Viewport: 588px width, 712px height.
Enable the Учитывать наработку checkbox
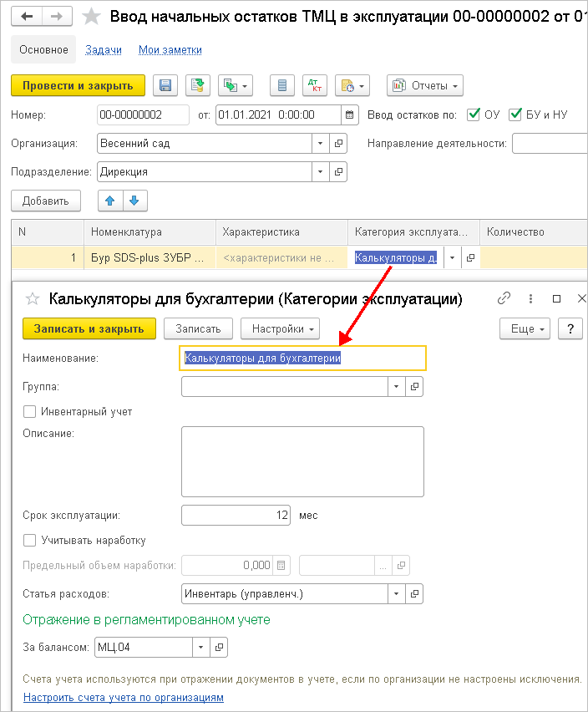(x=29, y=540)
